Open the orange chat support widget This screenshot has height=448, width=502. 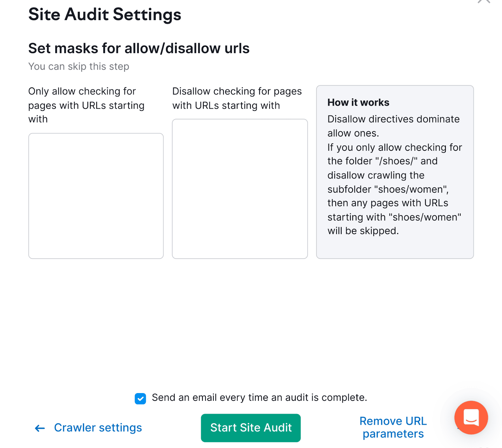[471, 418]
